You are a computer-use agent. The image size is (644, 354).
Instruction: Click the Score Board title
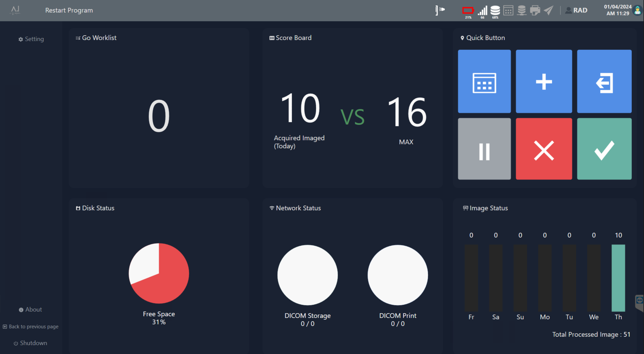coord(290,38)
